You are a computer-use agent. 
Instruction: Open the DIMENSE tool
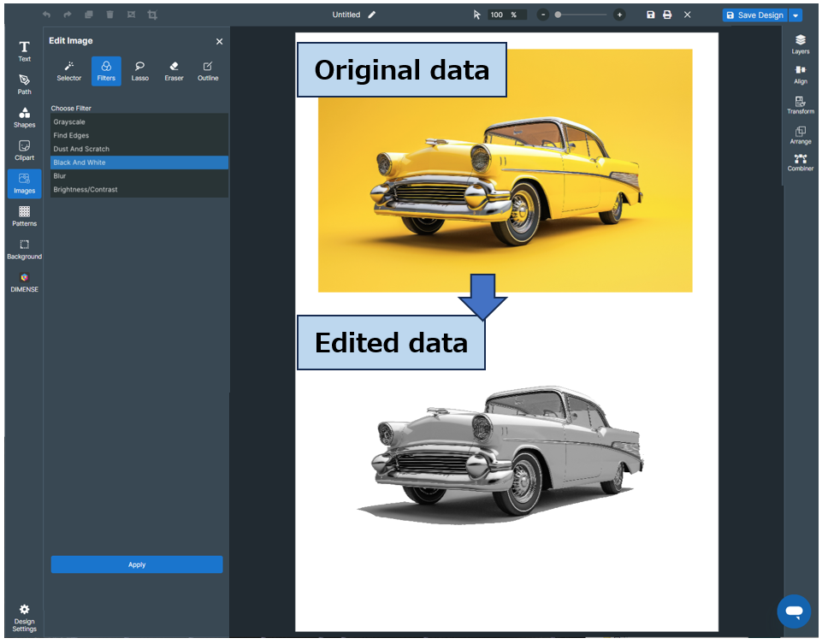[x=24, y=281]
